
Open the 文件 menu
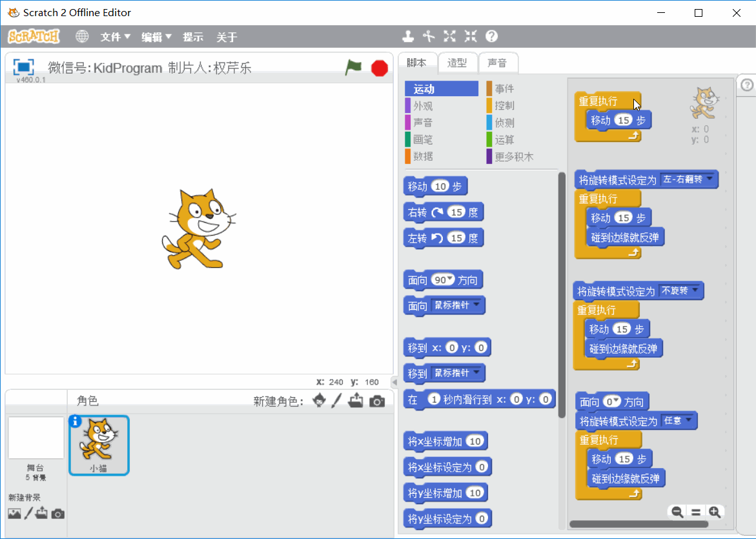pos(115,37)
